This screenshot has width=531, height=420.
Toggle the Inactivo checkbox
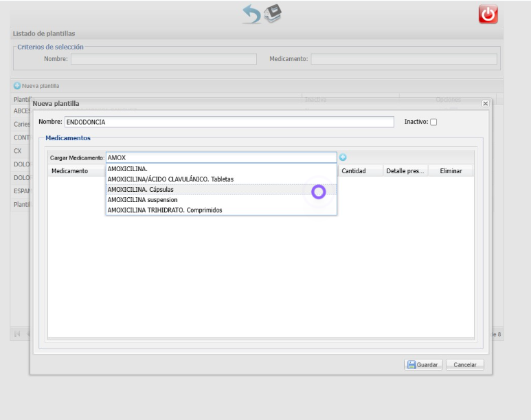[433, 122]
